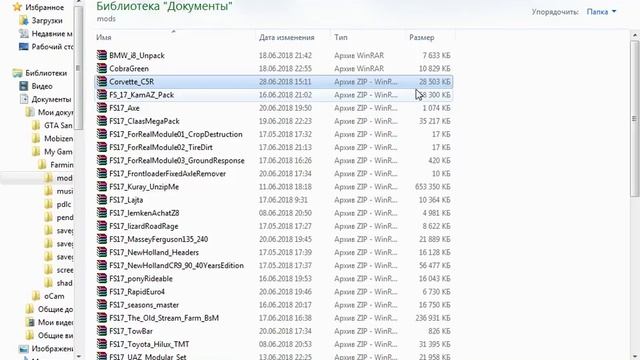Click the Документы library icon

24,99
